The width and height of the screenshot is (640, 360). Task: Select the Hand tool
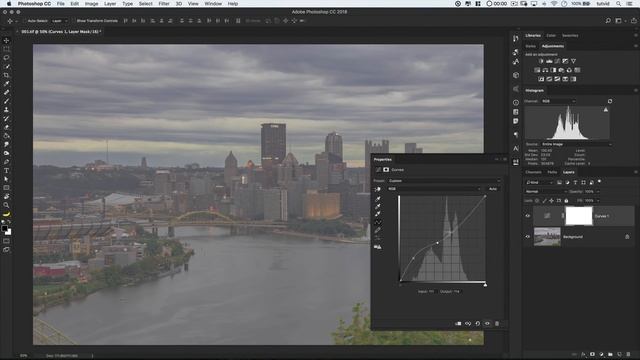pos(7,196)
